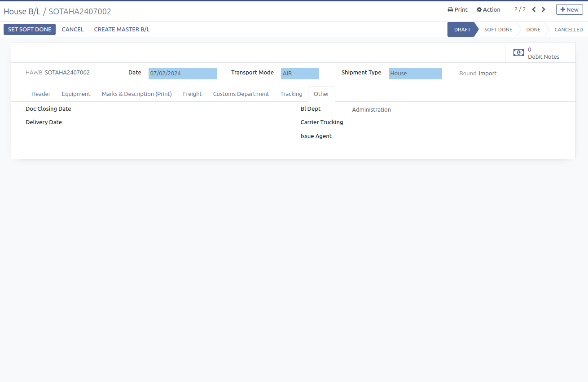The image size is (588, 382).
Task: Cancel the House B/L document
Action: click(73, 30)
